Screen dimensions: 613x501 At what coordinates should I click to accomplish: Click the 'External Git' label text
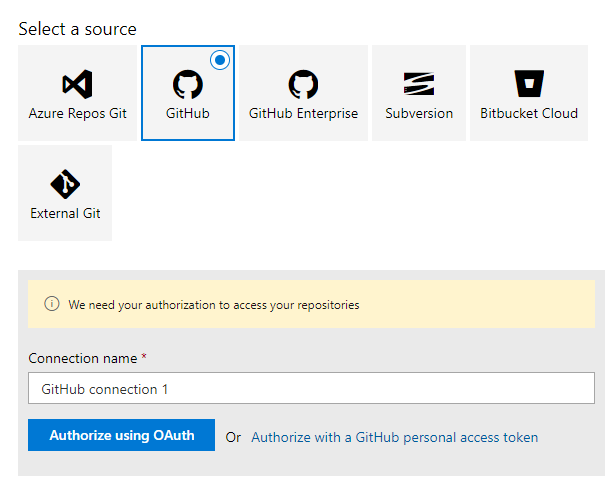point(65,213)
